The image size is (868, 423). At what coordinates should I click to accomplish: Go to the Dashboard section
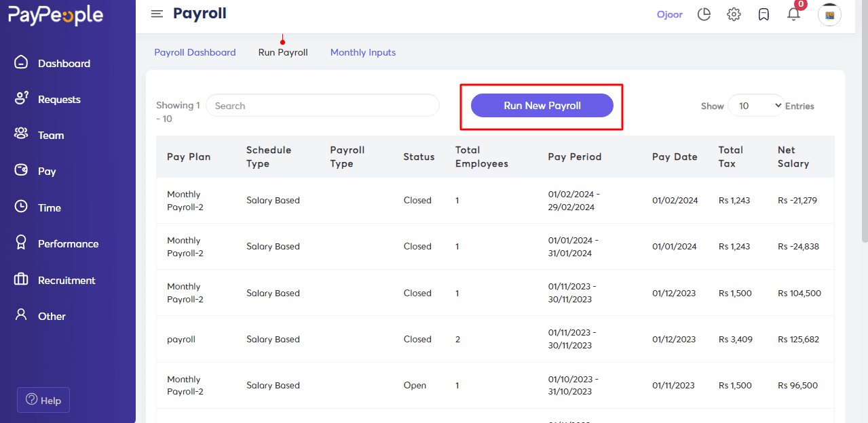[64, 62]
